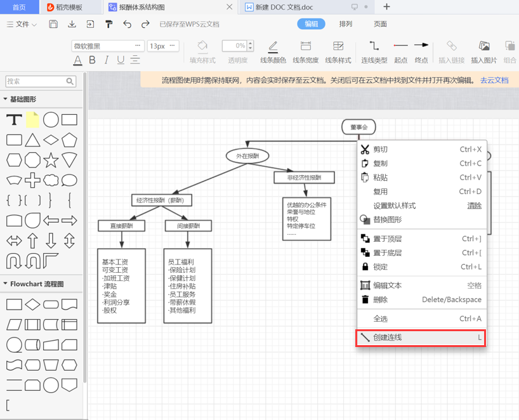
Task: Collapse the Flowchart 流程图 section
Action: pos(6,284)
